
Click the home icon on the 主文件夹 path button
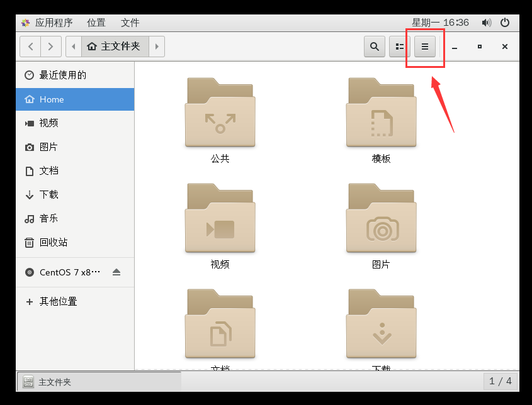[91, 46]
